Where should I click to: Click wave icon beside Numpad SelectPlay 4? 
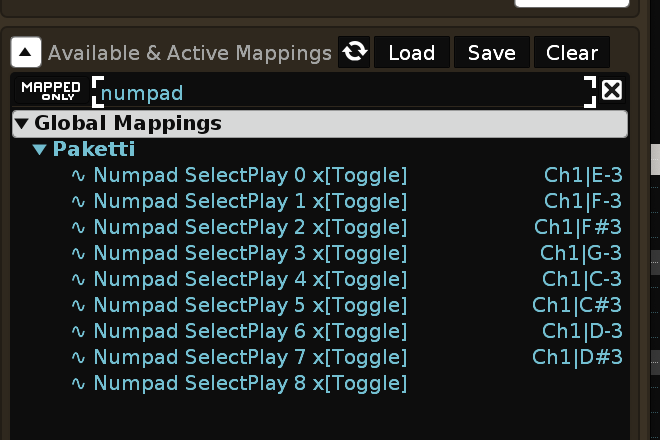tap(78, 279)
